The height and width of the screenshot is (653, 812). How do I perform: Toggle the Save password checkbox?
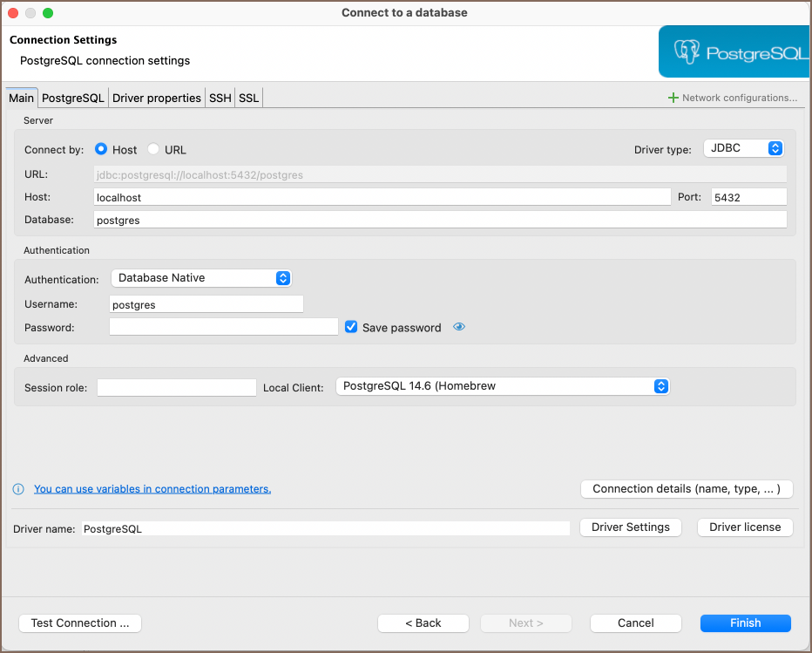[x=351, y=327]
